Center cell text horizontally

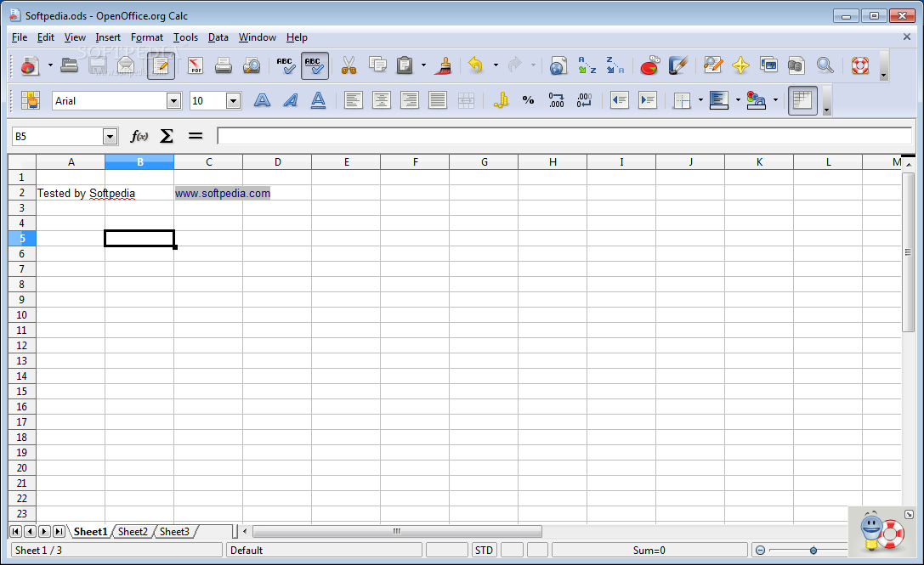[x=382, y=101]
